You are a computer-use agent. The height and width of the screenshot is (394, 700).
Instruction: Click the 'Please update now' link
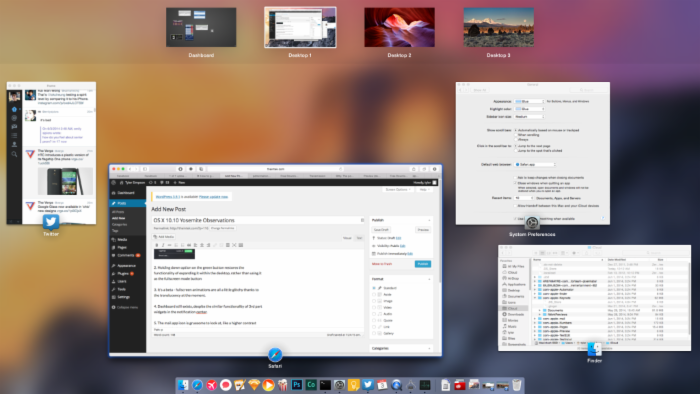pos(213,197)
